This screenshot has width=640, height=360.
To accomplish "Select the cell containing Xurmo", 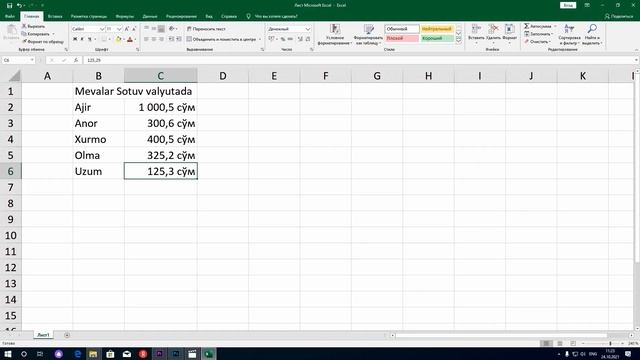I will [98, 140].
